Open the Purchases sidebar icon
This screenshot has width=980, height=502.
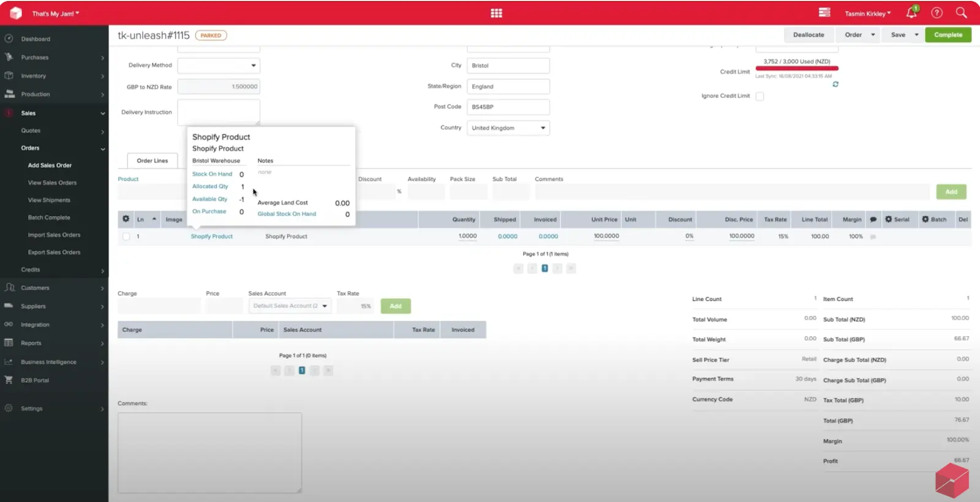tap(9, 57)
